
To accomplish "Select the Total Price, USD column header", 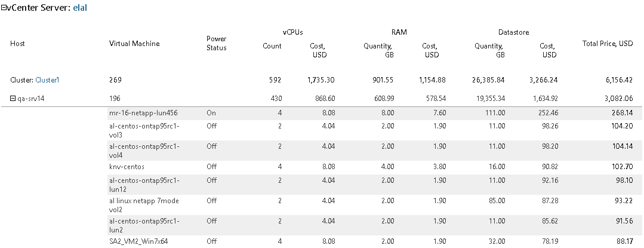I will 608,44.
